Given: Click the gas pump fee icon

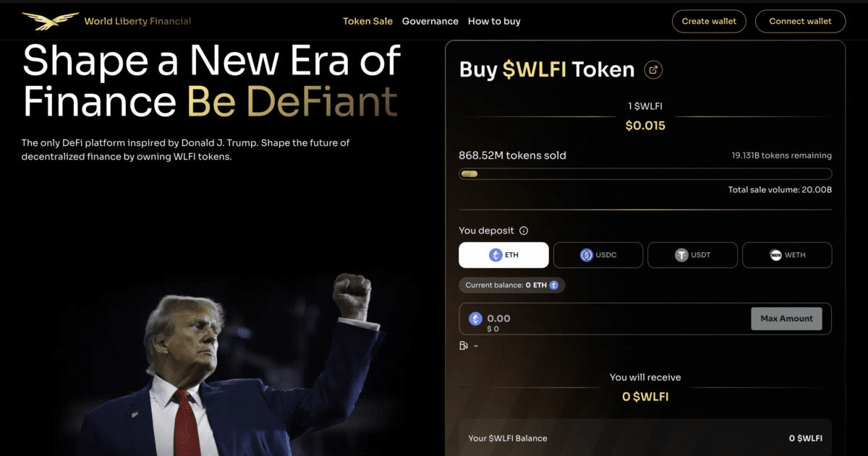Looking at the screenshot, I should pos(464,345).
